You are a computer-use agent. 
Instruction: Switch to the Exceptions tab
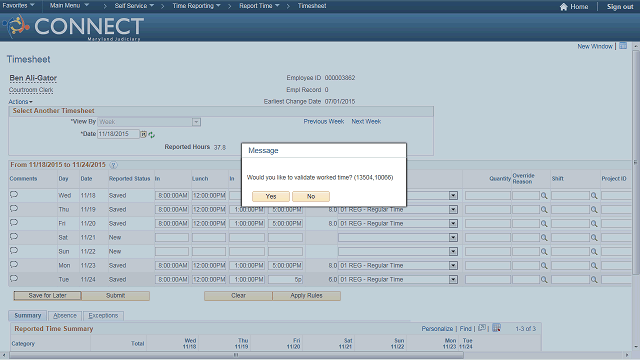click(x=103, y=316)
